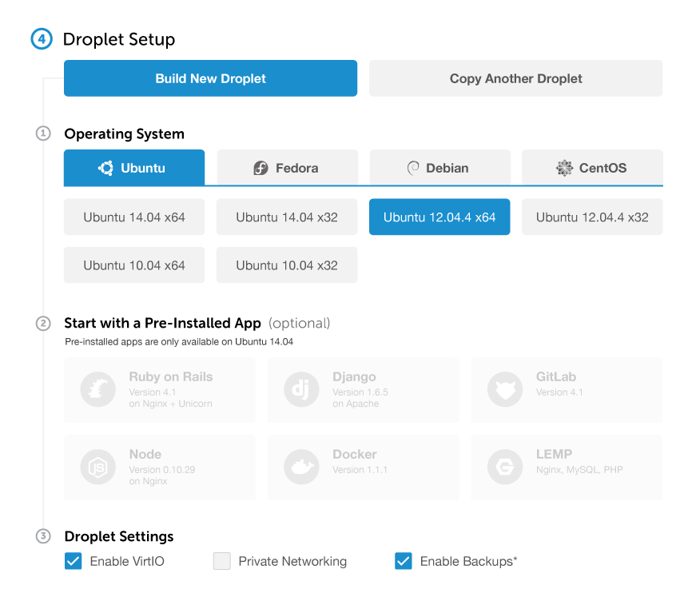Click "on Apache" under Django
The width and height of the screenshot is (700, 601).
point(356,404)
